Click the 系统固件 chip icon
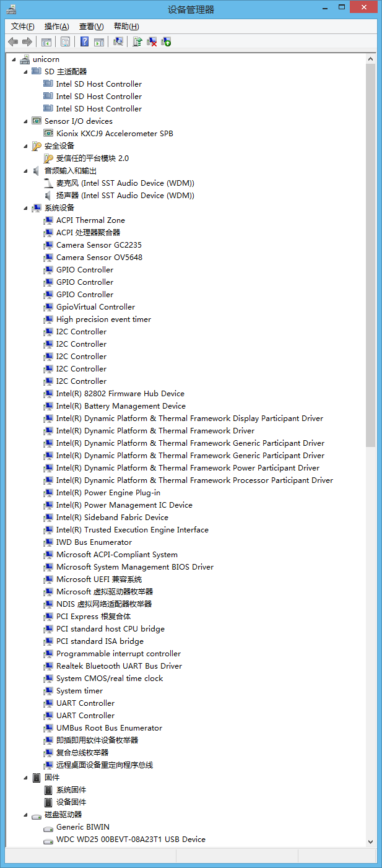The image size is (382, 868). click(48, 790)
